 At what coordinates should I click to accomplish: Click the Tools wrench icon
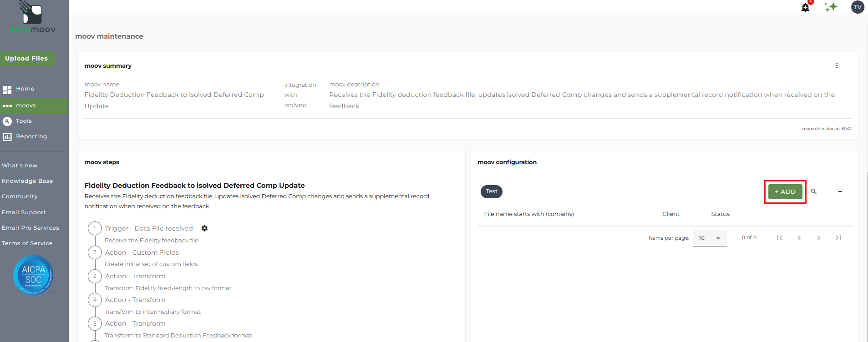point(7,121)
